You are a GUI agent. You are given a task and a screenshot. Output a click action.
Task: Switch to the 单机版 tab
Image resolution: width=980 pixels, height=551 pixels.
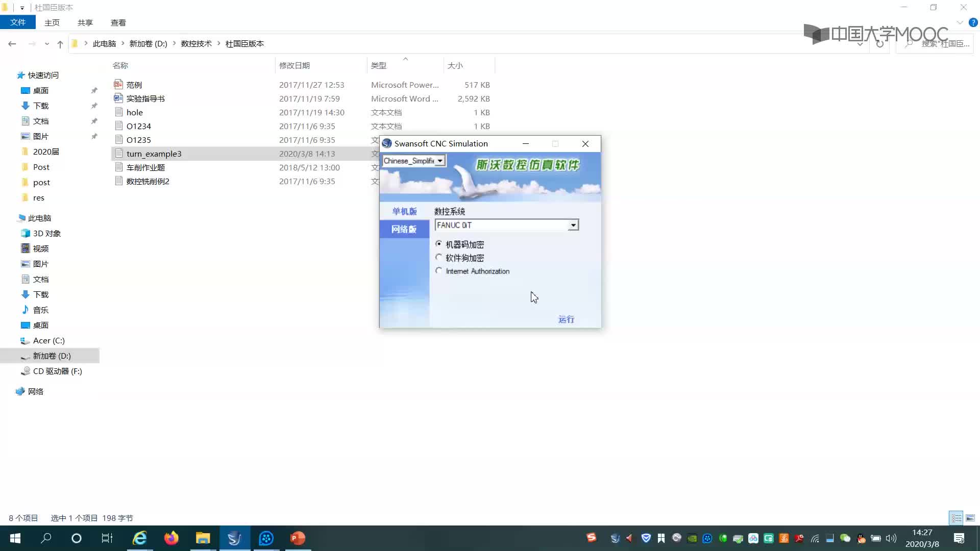coord(404,211)
